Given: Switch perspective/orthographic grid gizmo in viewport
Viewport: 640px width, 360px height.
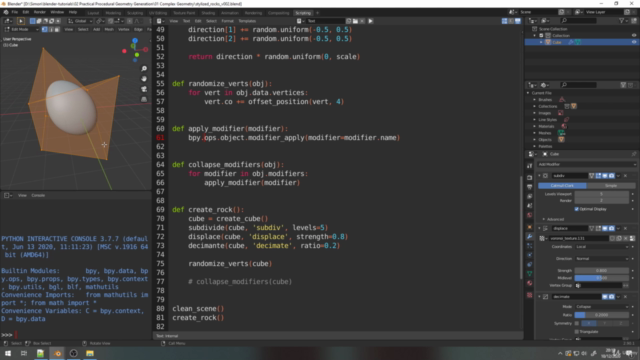Looking at the screenshot, I should click(x=144, y=99).
